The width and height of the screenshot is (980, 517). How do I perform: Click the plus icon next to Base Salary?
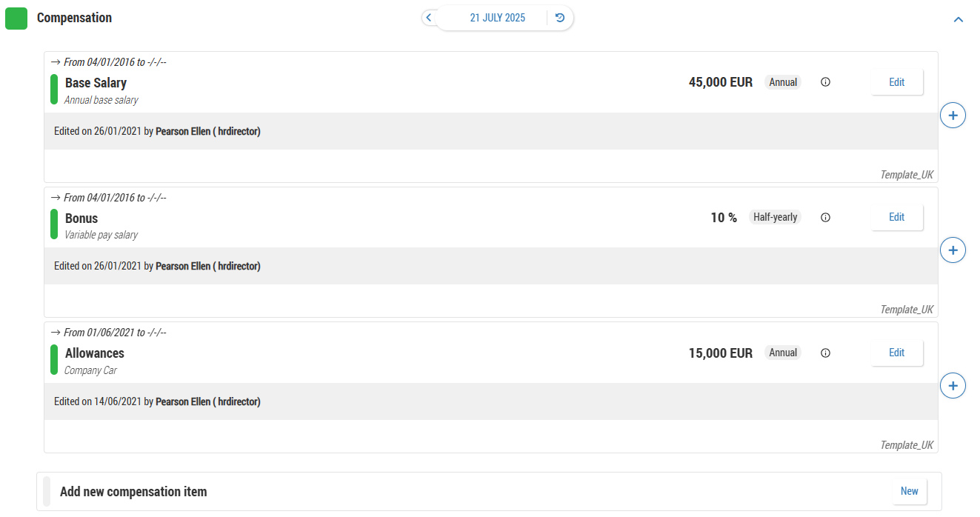(x=953, y=116)
